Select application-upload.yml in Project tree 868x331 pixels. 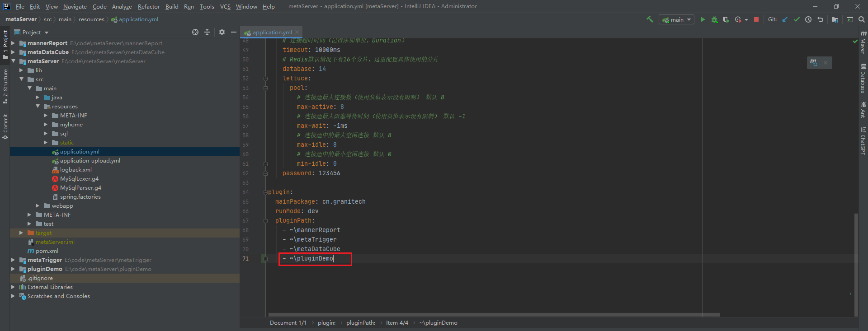click(x=90, y=161)
